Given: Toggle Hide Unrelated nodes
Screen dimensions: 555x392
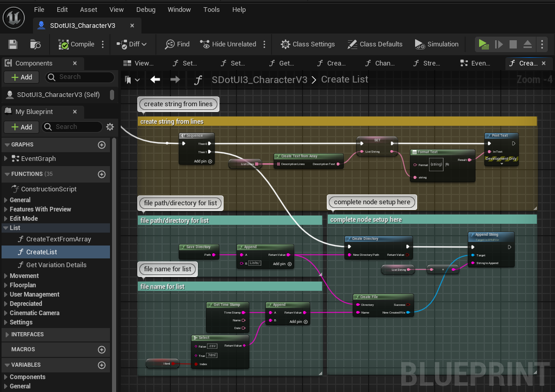Looking at the screenshot, I should [x=228, y=44].
